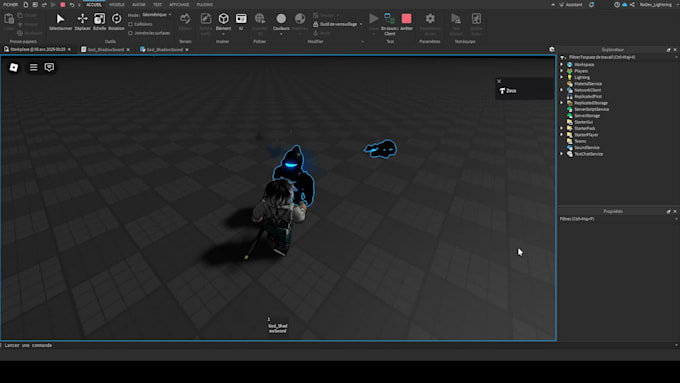Open the Mode Géométrique dropdown
The image size is (680, 383).
click(156, 15)
